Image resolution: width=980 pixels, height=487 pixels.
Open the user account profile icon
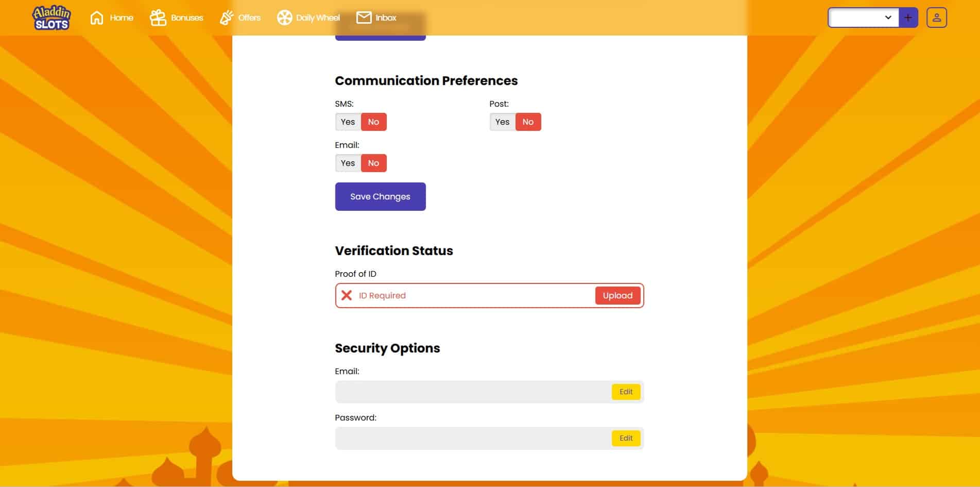point(936,18)
